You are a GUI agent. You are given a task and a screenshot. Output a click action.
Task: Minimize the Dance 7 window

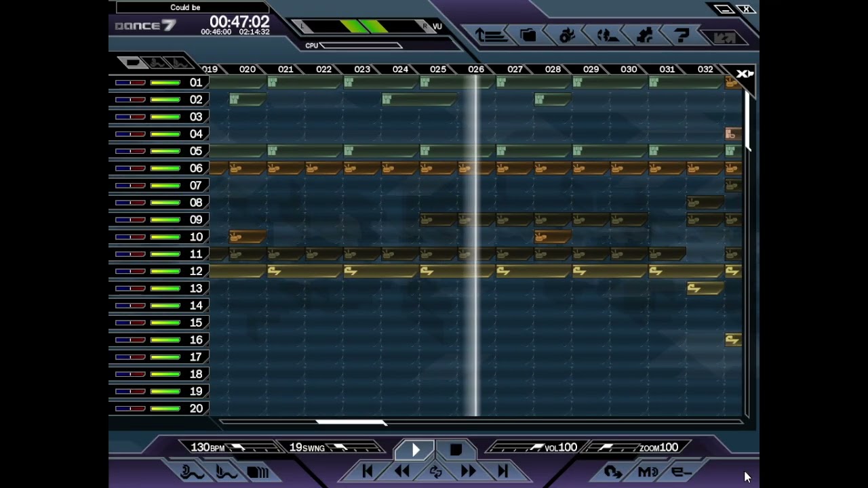coord(724,9)
